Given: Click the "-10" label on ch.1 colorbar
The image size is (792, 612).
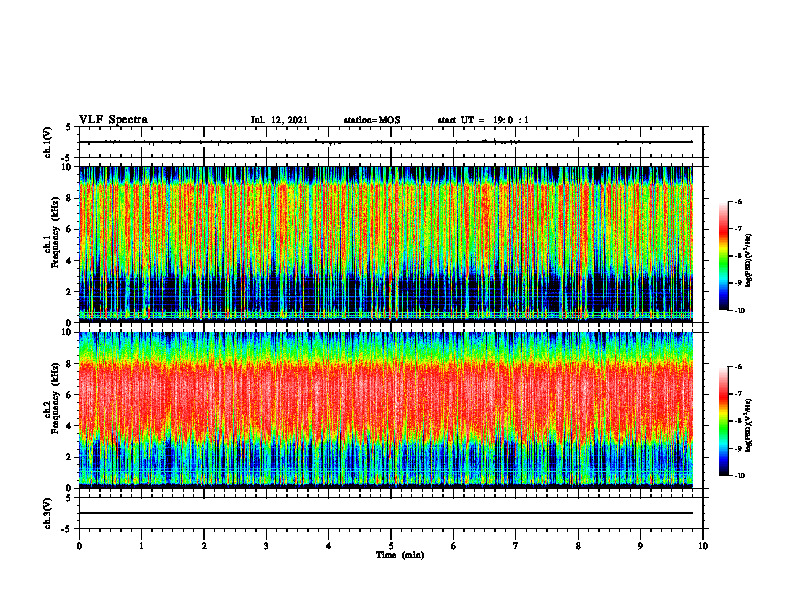Looking at the screenshot, I should click(740, 310).
